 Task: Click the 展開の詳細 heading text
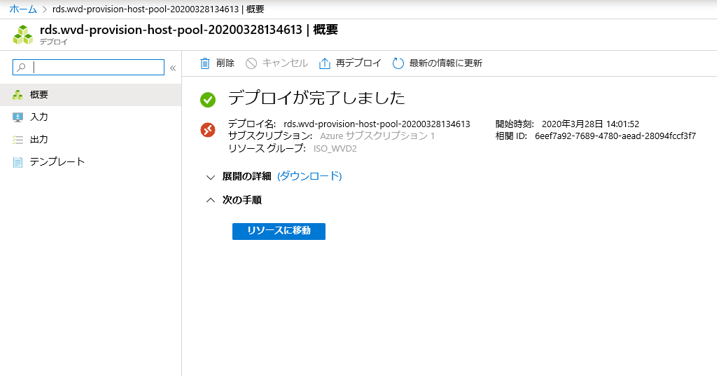click(247, 177)
